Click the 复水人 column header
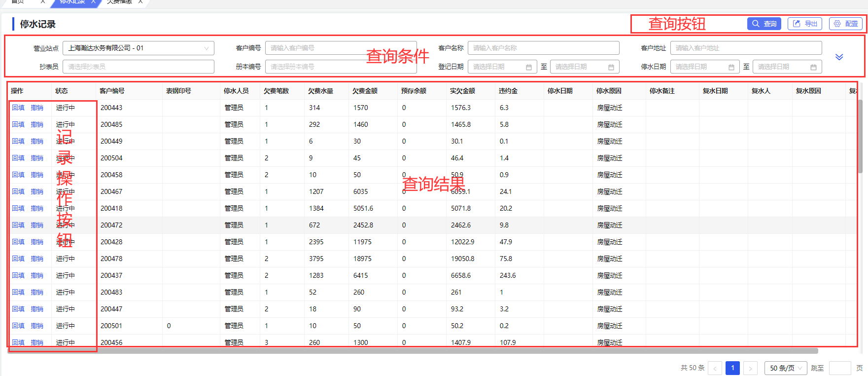868x376 pixels. (x=761, y=91)
